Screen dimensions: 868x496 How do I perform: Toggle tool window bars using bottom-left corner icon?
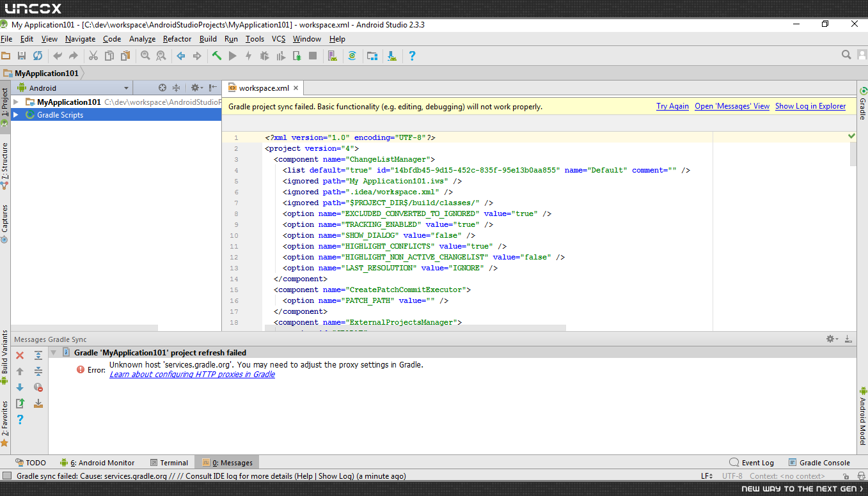6,476
